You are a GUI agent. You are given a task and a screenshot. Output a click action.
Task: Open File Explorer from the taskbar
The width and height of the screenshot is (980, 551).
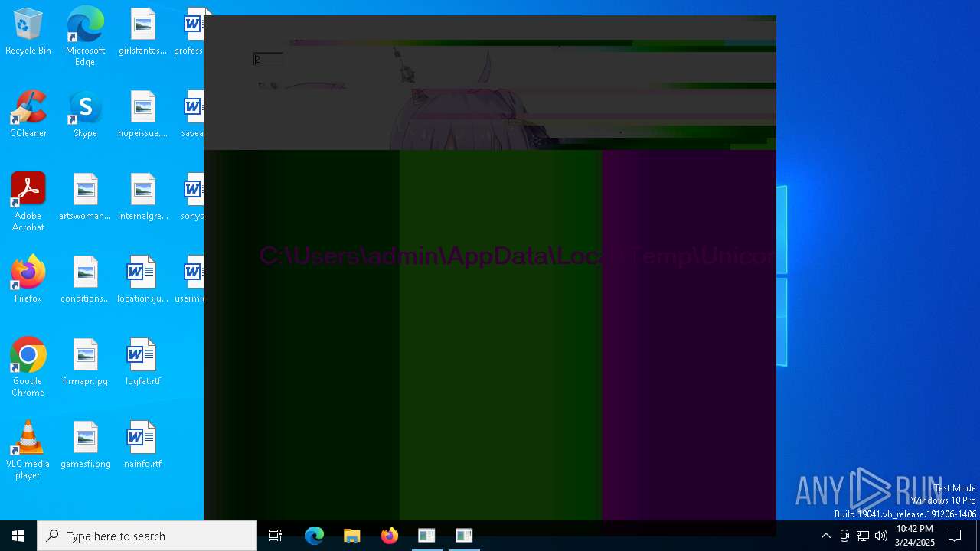coord(352,536)
